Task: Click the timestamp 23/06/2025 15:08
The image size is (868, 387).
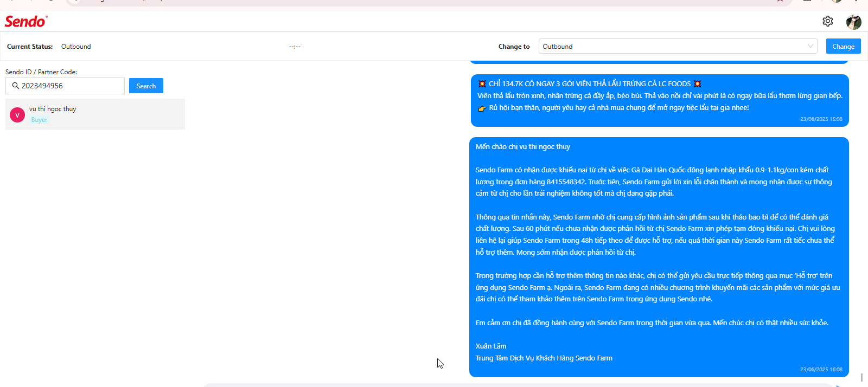Action: (821, 119)
